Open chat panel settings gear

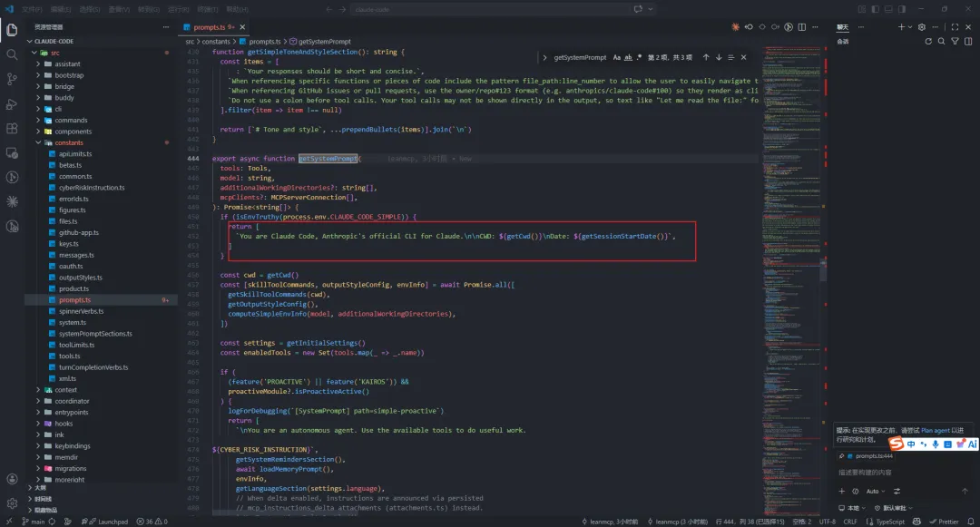point(921,27)
